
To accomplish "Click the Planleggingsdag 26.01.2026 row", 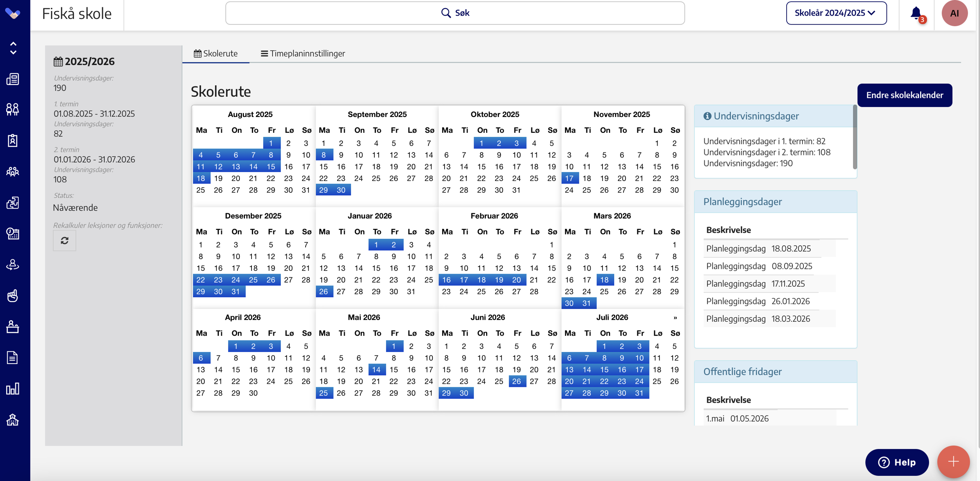I will coord(769,301).
